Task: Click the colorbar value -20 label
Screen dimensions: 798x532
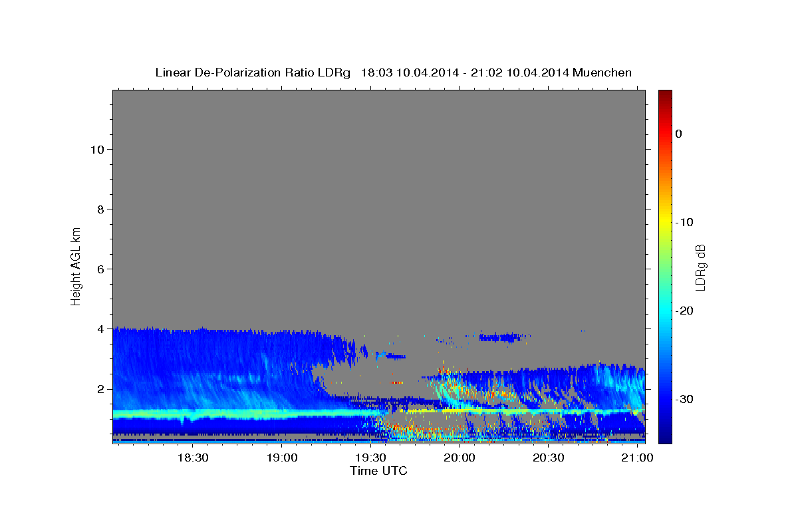Action: 685,311
